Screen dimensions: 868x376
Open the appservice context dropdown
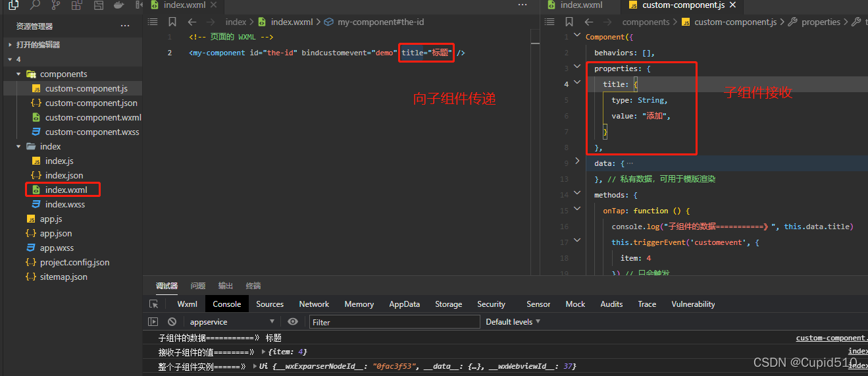pyautogui.click(x=232, y=322)
